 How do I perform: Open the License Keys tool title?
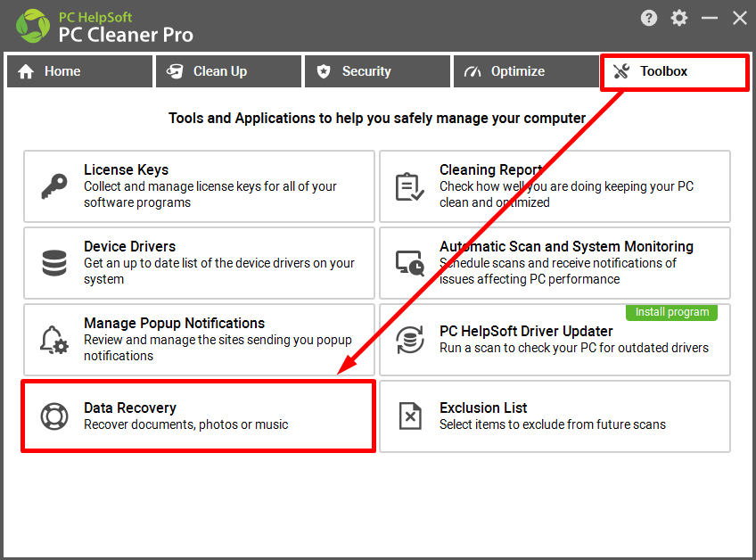(x=127, y=169)
